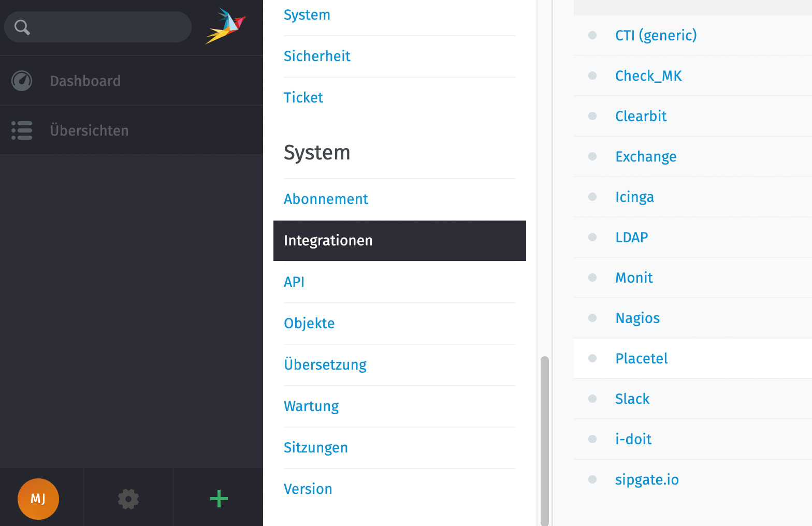
Task: Select Integrationen in the System menu
Action: coord(400,241)
